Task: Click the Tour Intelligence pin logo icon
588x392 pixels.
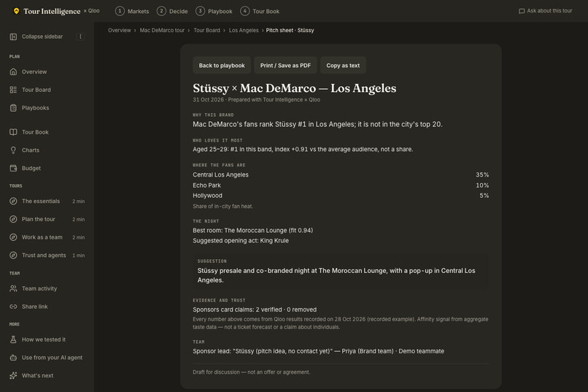Action: click(16, 11)
